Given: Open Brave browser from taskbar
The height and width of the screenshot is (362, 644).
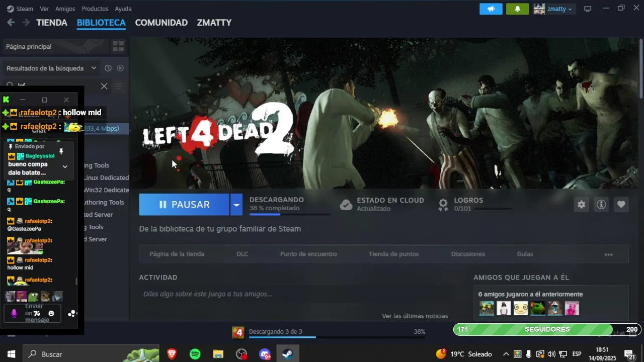Looking at the screenshot, I should coord(172,354).
